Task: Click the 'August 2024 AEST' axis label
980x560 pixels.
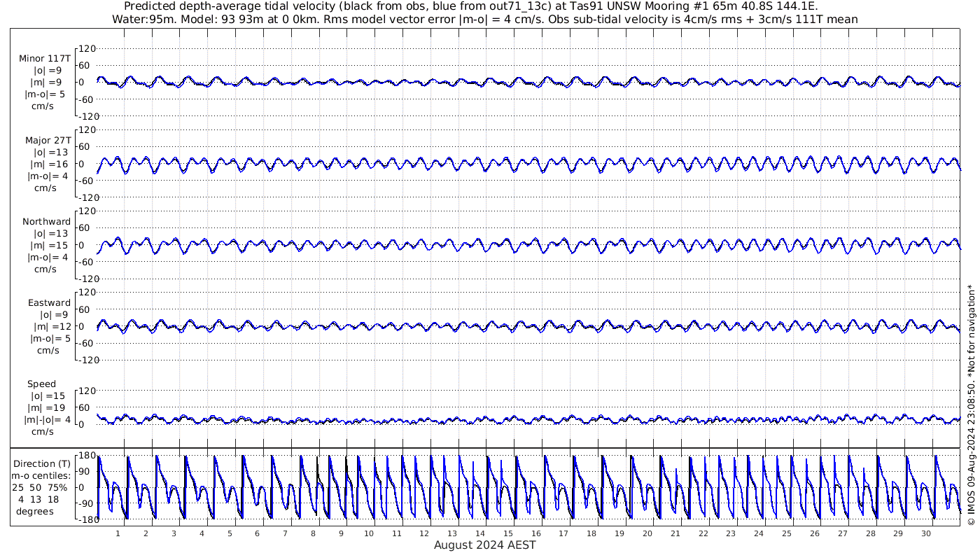Action: (485, 545)
